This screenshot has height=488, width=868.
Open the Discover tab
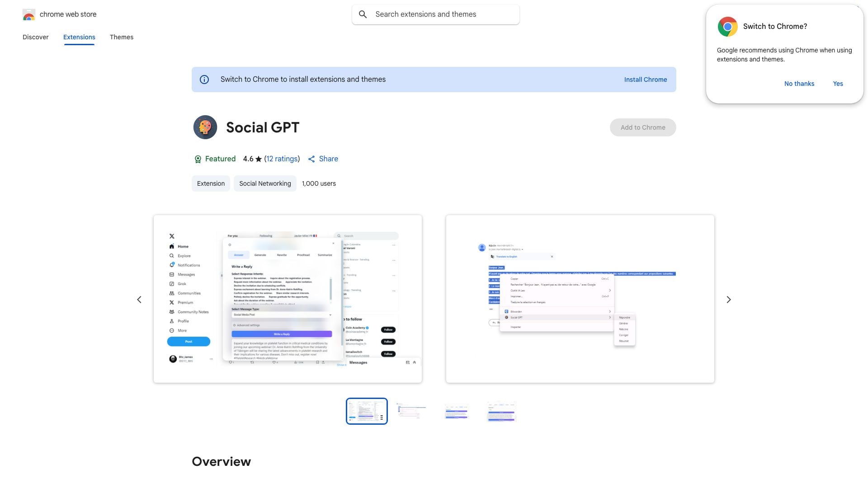(35, 37)
